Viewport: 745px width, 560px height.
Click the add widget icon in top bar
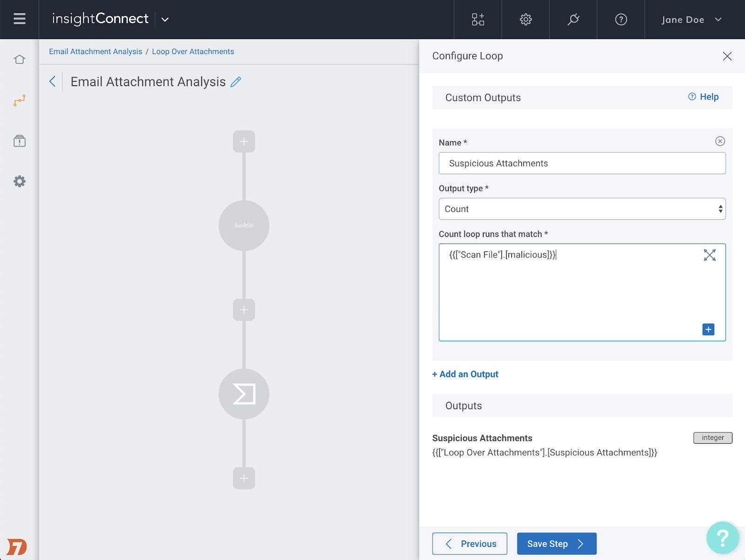tap(478, 20)
